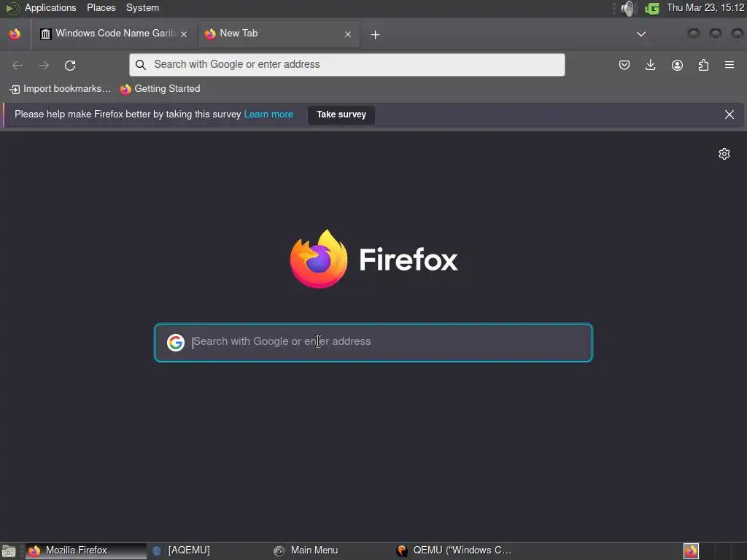Open the Downloads panel
The height and width of the screenshot is (560, 747).
[x=650, y=65]
